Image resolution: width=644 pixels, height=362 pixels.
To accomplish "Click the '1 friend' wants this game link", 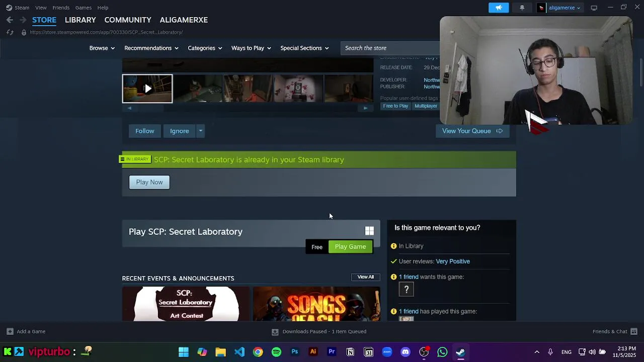I will (409, 277).
